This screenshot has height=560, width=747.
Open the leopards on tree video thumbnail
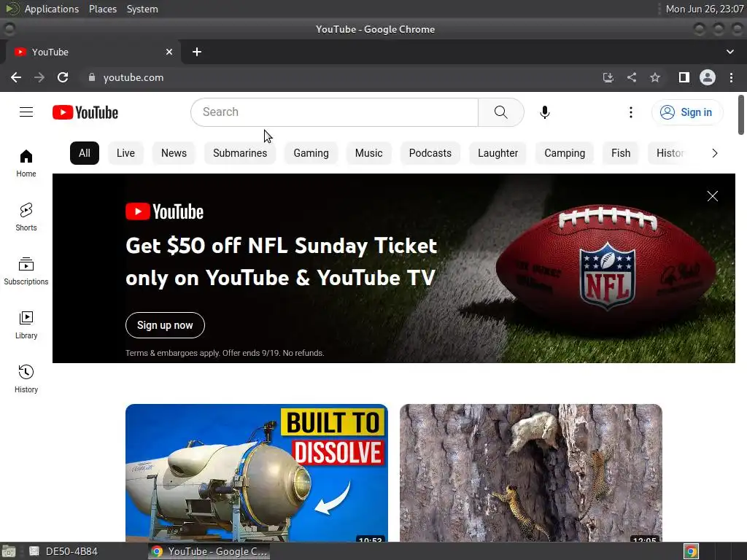[x=531, y=472]
